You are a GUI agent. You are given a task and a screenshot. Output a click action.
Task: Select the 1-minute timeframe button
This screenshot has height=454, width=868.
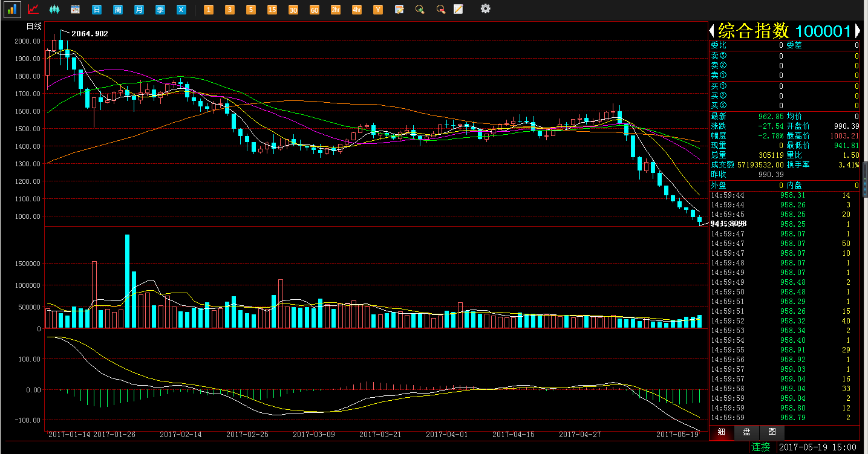point(209,10)
